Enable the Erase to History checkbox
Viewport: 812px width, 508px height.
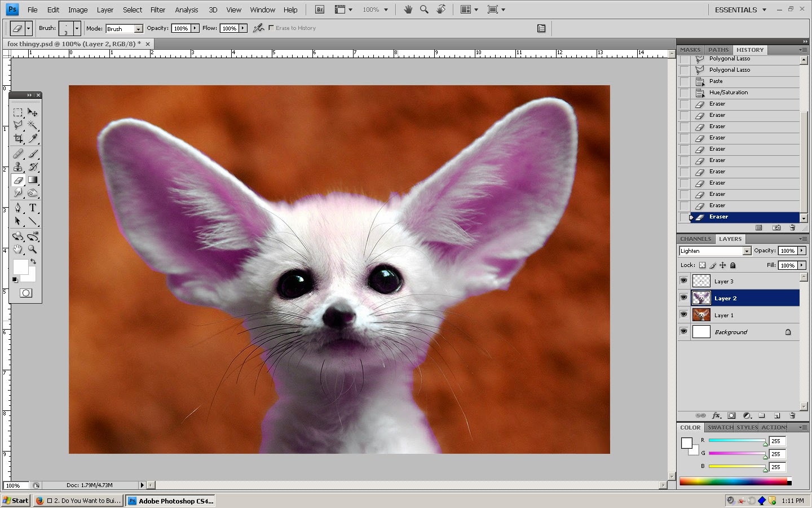coord(271,28)
